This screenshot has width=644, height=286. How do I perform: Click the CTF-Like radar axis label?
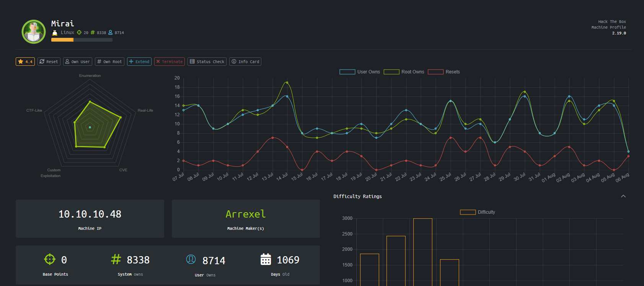point(34,110)
